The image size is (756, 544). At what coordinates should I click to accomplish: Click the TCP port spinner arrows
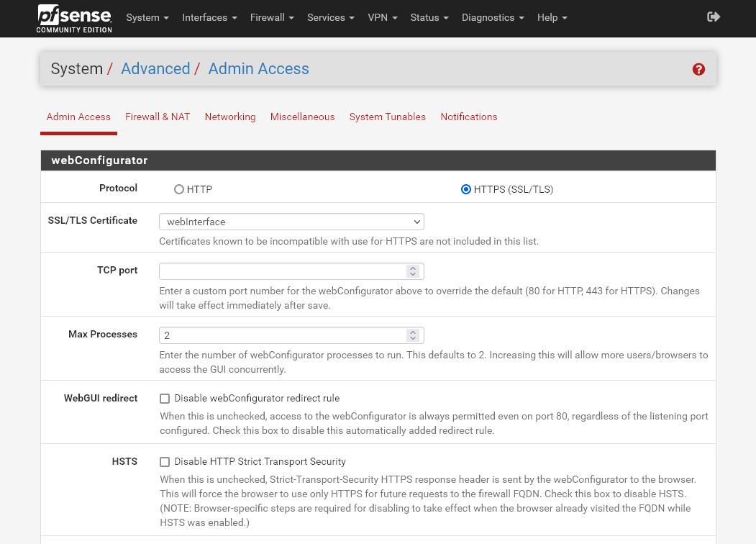coord(412,271)
